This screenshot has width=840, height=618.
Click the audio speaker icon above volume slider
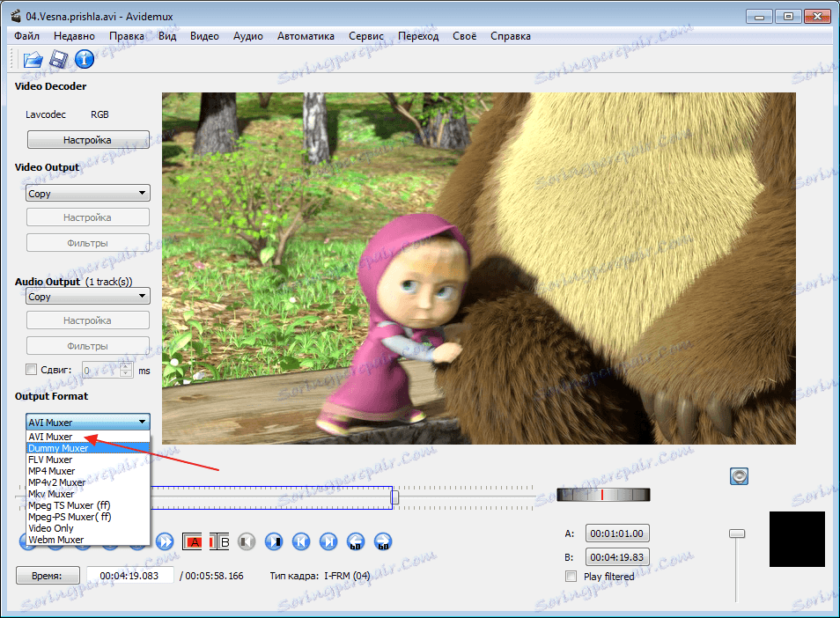click(x=740, y=476)
